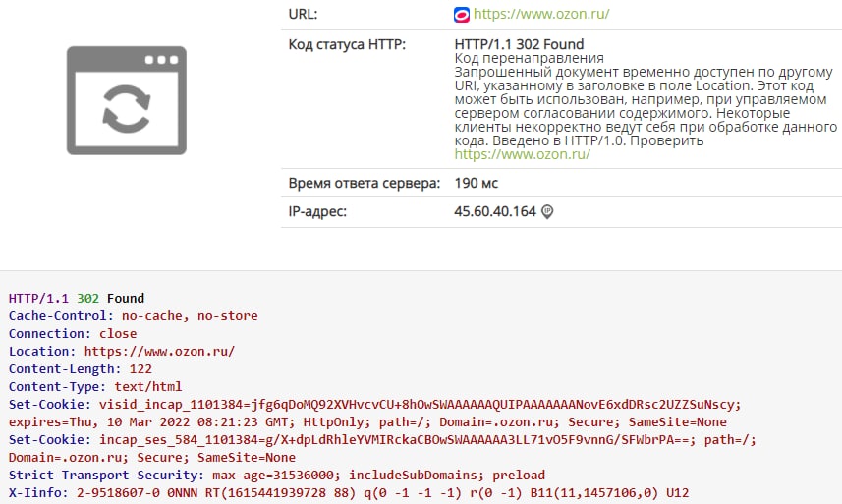
Task: Click the visid_incap Set-Cookie line
Action: click(374, 405)
